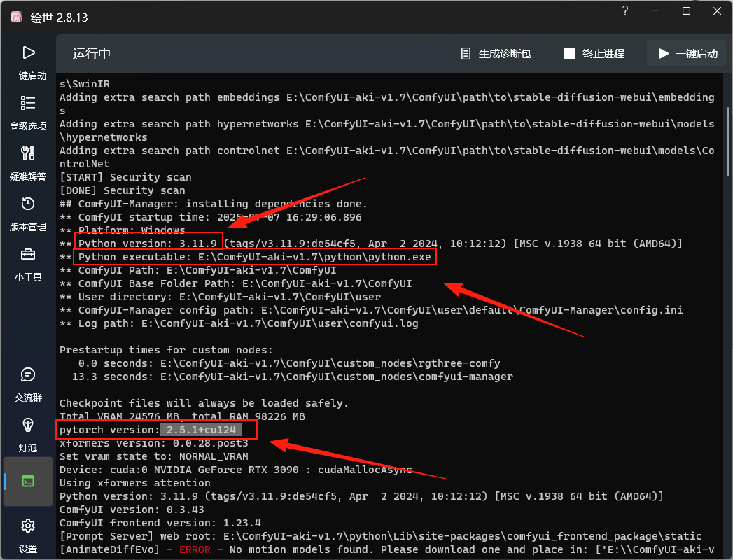The height and width of the screenshot is (560, 733).
Task: Click line 'Adding extra search path controlnet'
Action: coord(386,157)
